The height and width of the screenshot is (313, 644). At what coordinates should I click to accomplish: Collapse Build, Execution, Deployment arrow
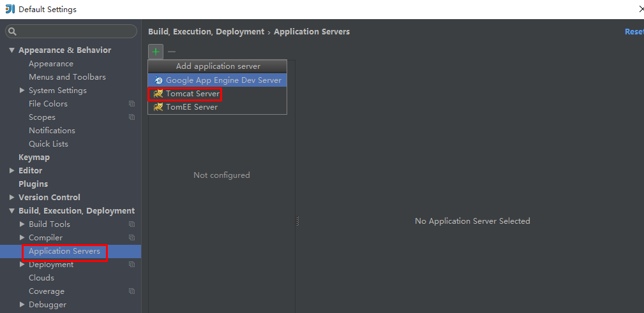(x=12, y=211)
